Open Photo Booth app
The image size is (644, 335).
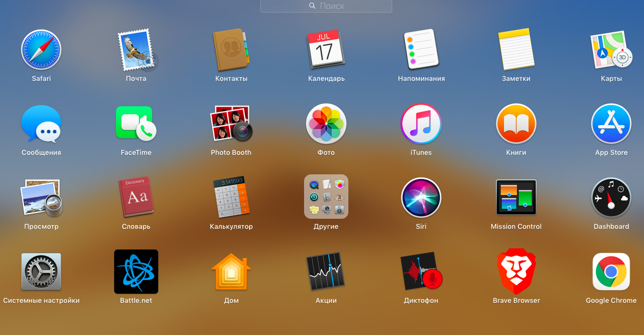(x=231, y=124)
